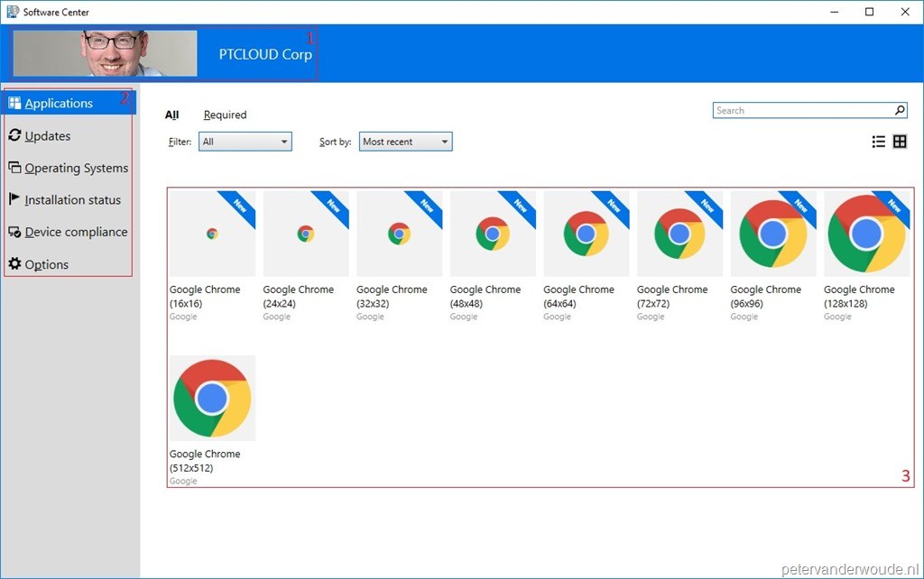Click Google publisher text under Chrome (96x96)

pyautogui.click(x=744, y=317)
